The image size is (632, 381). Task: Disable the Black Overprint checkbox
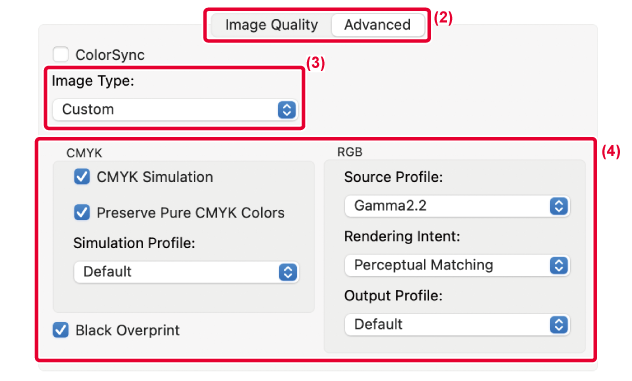(x=60, y=330)
